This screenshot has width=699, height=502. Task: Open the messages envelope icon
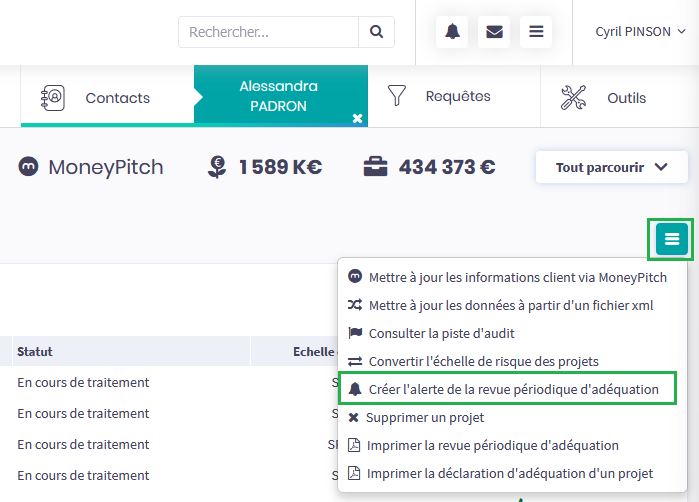(x=494, y=32)
